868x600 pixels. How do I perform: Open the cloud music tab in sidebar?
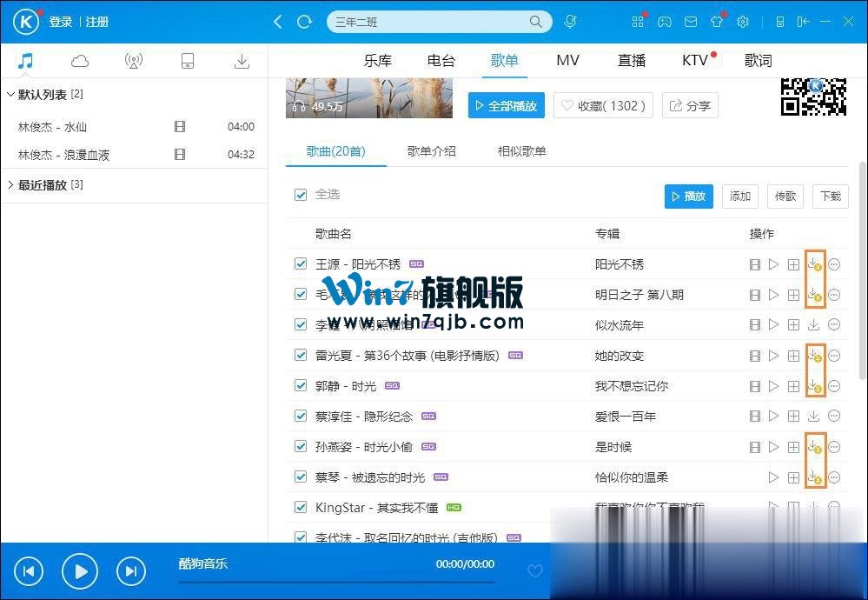[x=80, y=61]
